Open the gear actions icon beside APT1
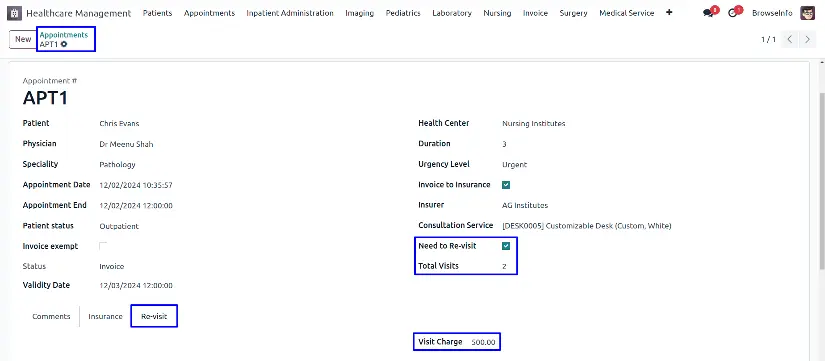 pos(64,45)
